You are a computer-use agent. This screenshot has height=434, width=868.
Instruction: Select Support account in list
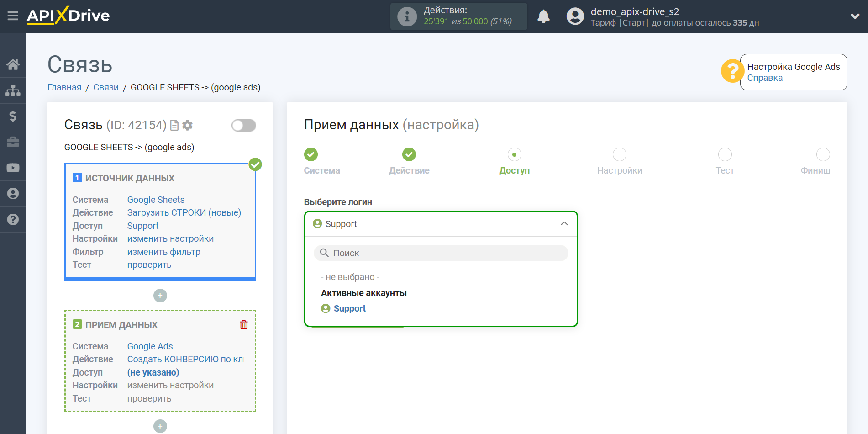point(349,308)
